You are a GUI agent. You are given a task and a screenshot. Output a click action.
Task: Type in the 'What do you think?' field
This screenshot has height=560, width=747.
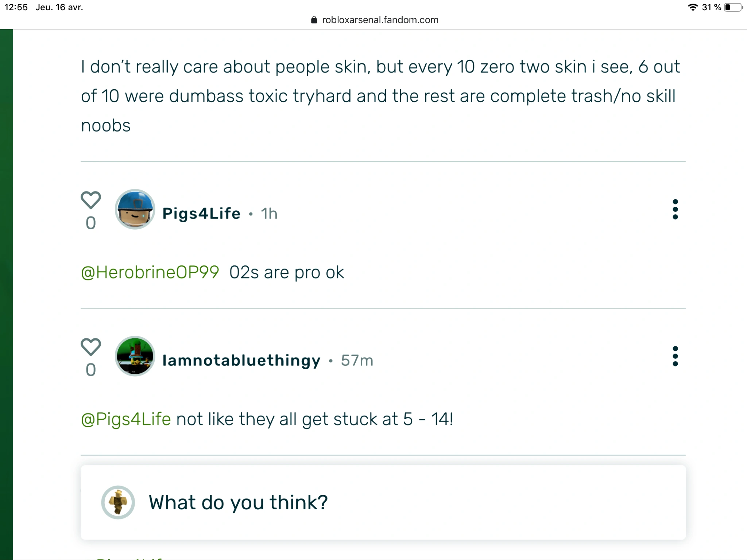tap(401, 502)
